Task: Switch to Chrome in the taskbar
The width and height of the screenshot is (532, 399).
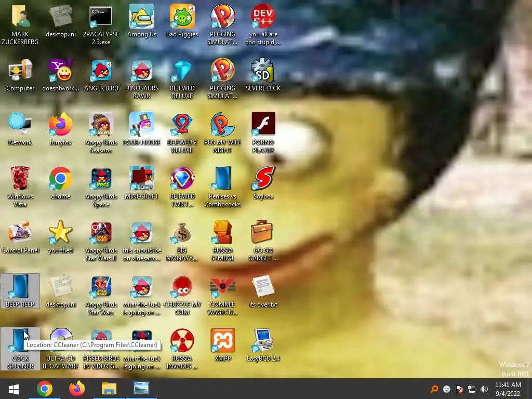Action: pyautogui.click(x=45, y=389)
